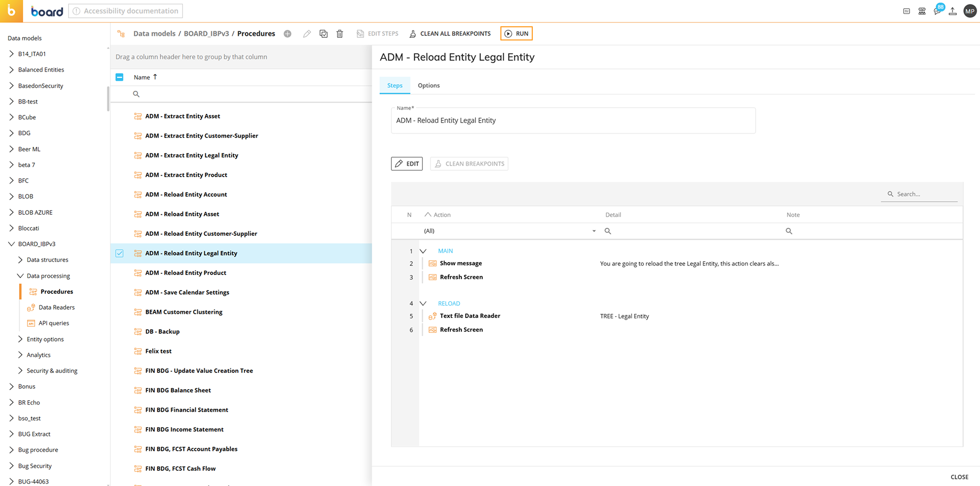Image resolution: width=980 pixels, height=486 pixels.
Task: Click Text file Data Reader step icon
Action: (432, 316)
